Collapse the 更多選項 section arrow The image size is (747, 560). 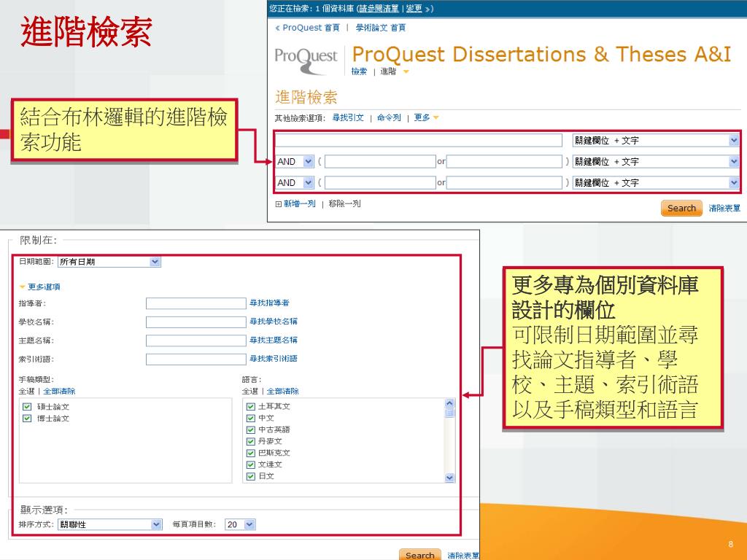point(22,287)
